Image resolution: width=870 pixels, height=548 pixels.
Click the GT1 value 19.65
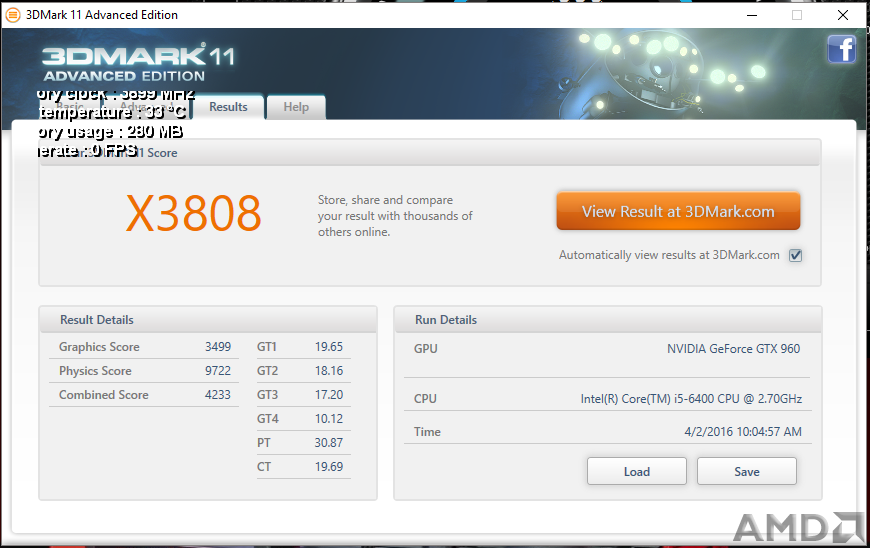[329, 347]
